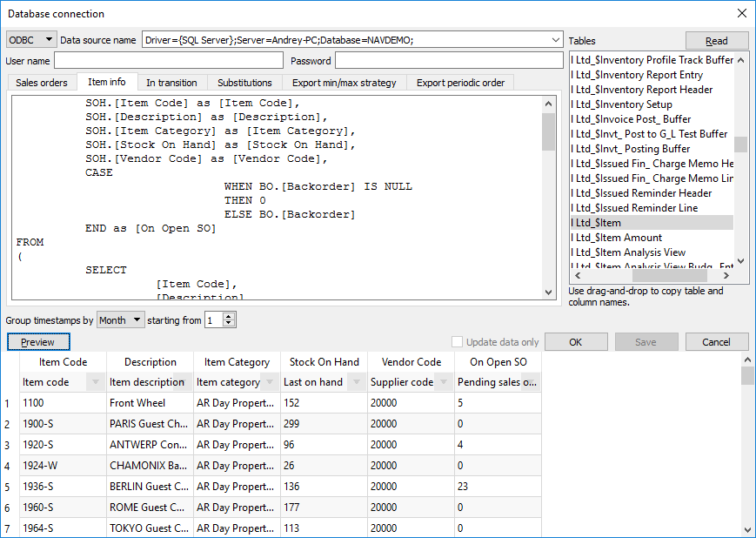
Task: Click the Read tables button
Action: [x=716, y=41]
